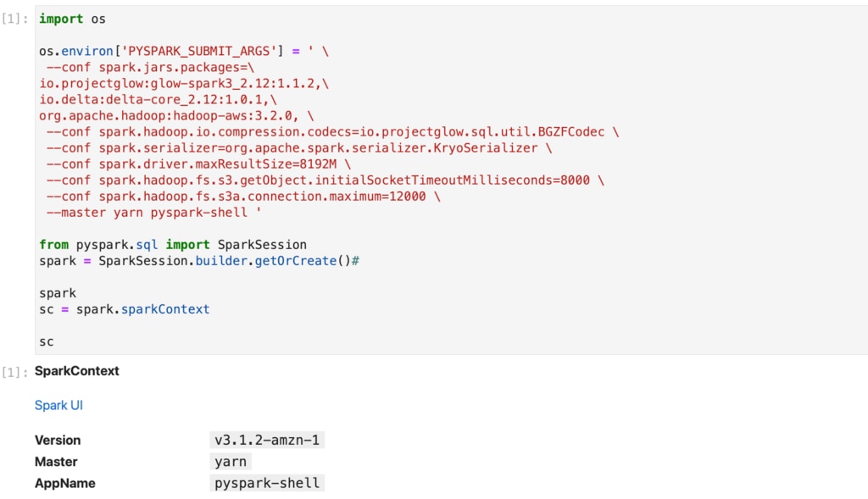Screen dimensions: 868x499
Task: Click the initialSocketTimeoutMilliseconds=8000 line
Action: pyautogui.click(x=325, y=180)
